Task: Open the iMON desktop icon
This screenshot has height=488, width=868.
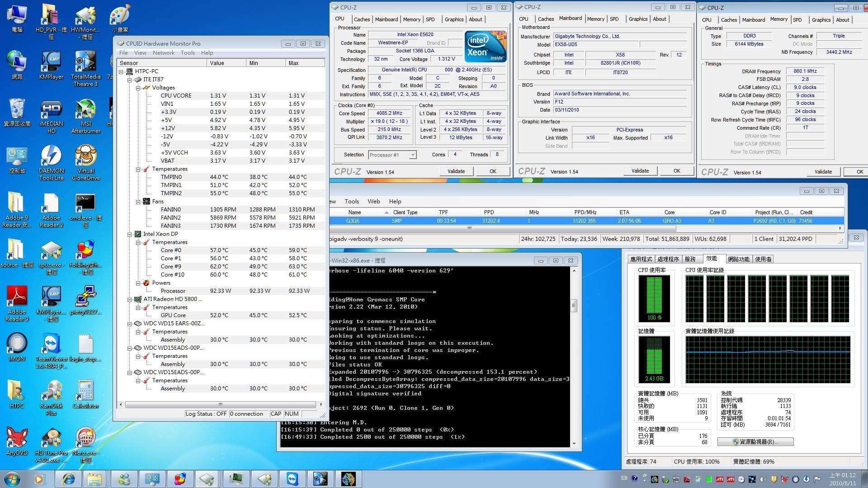Action: click(x=17, y=347)
